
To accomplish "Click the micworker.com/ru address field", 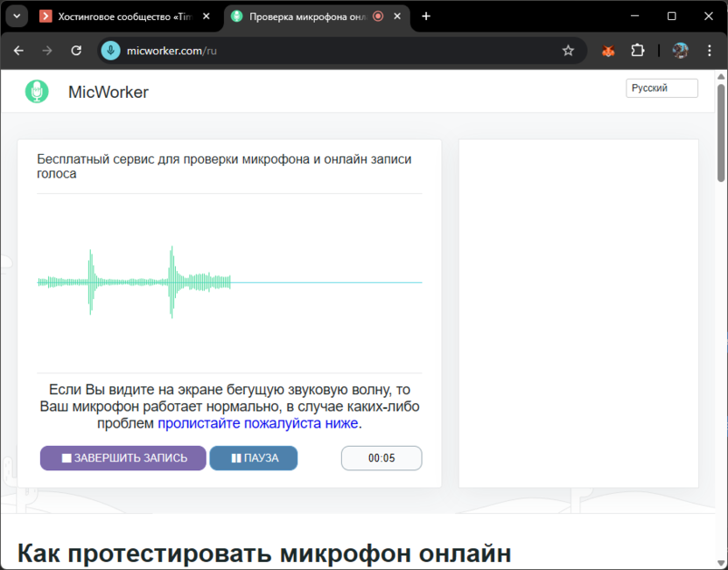I will tap(342, 51).
